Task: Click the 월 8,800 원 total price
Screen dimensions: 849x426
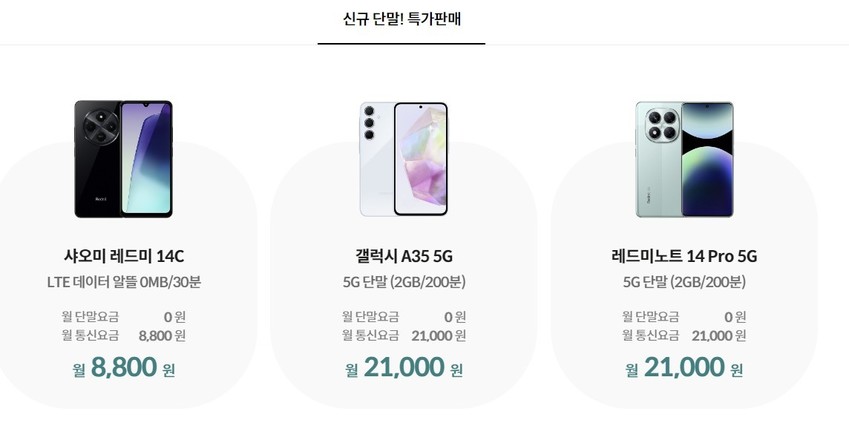Action: point(123,368)
